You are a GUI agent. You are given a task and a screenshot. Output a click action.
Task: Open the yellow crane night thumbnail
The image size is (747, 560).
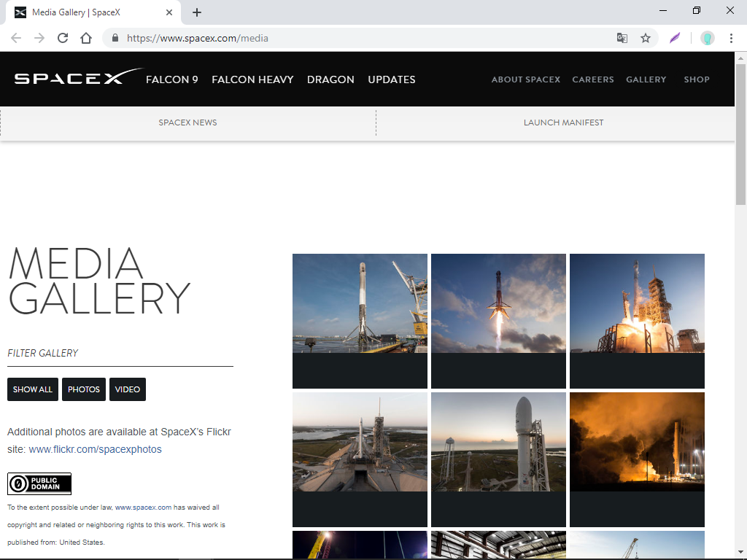click(x=360, y=545)
